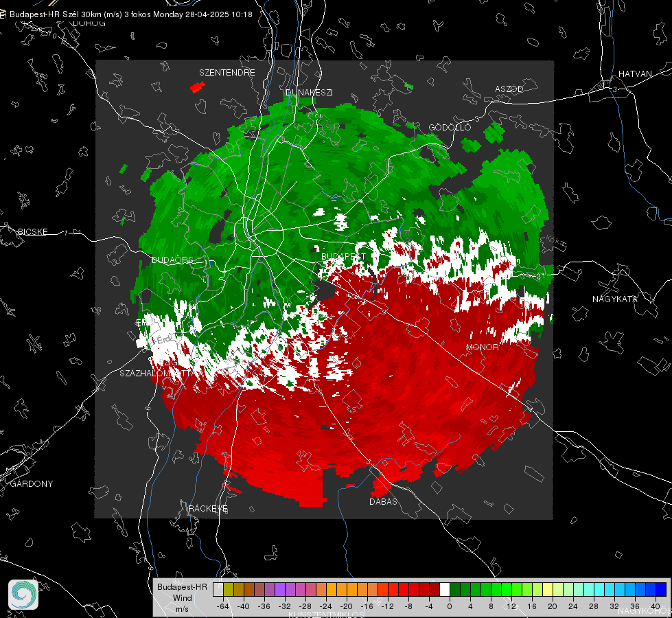Click the HATVAN city label
The height and width of the screenshot is (618, 672).
coord(635,73)
